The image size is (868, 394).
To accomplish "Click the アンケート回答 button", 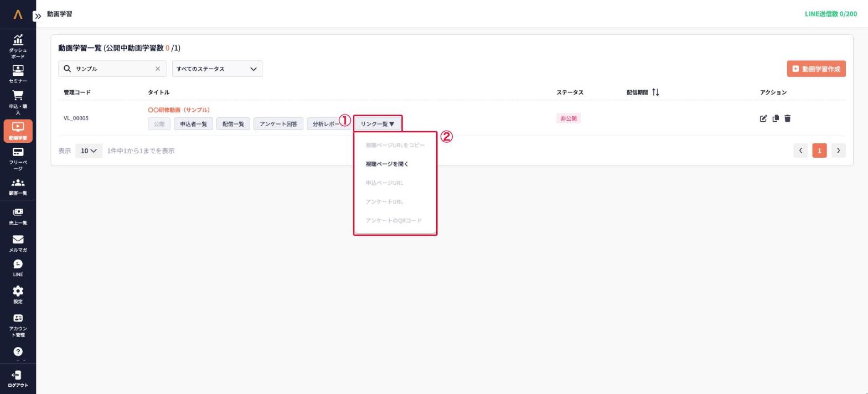I will [278, 124].
